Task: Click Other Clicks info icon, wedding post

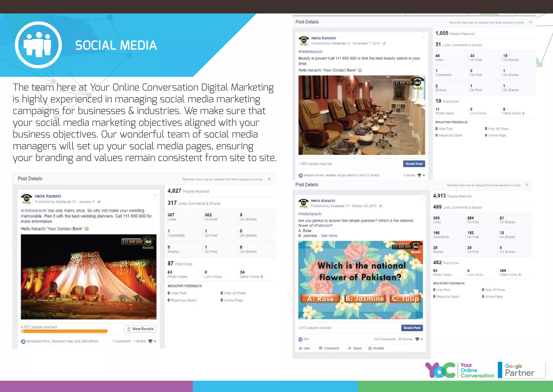Action: 262,276
